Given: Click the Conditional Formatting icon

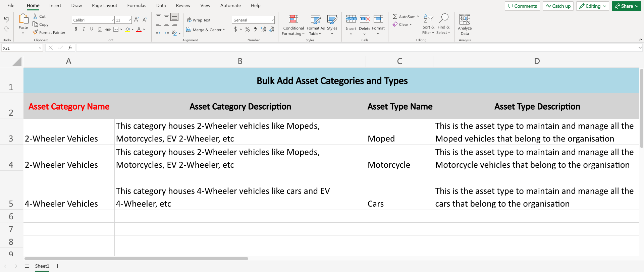Looking at the screenshot, I should click(293, 19).
